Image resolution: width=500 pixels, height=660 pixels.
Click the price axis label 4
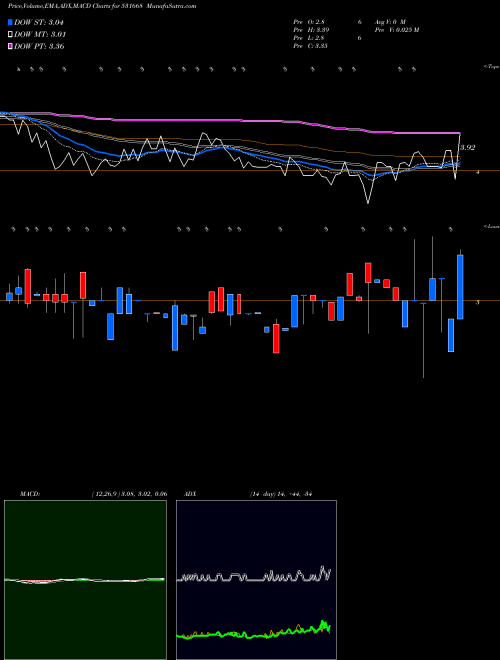click(477, 172)
